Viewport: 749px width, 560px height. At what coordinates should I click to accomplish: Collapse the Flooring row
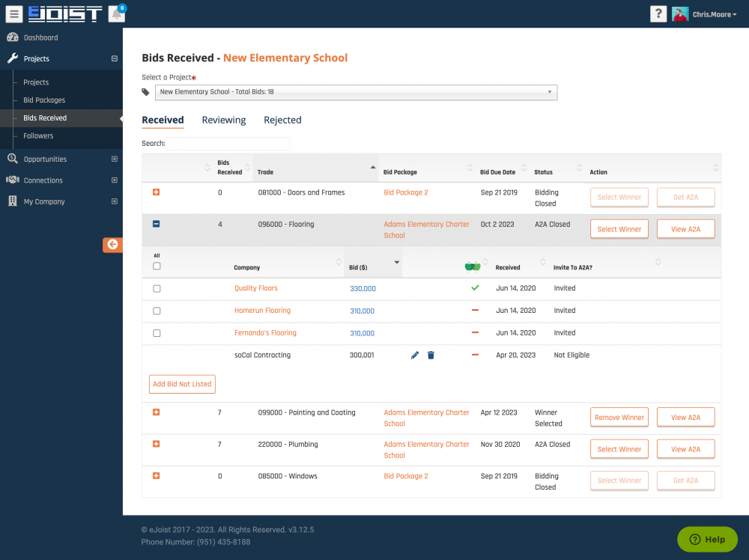coord(157,224)
